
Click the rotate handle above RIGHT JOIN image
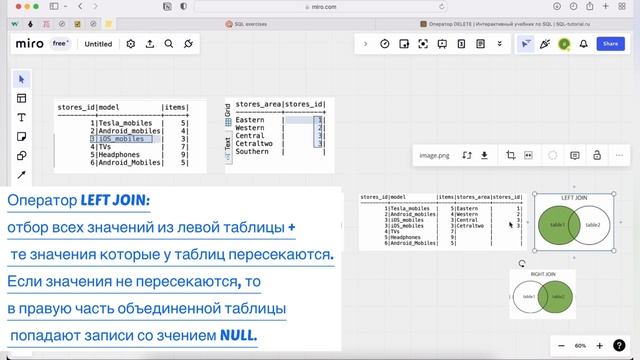point(522,264)
